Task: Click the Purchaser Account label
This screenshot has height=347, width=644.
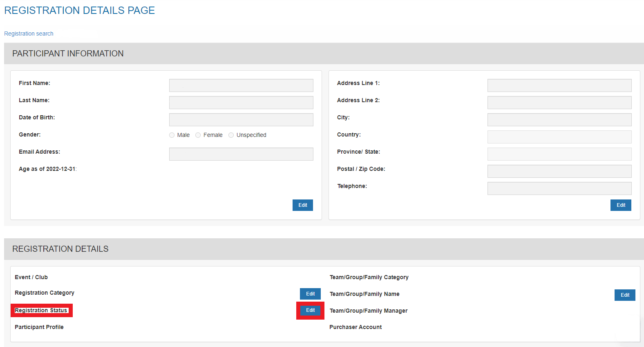Action: pyautogui.click(x=356, y=327)
